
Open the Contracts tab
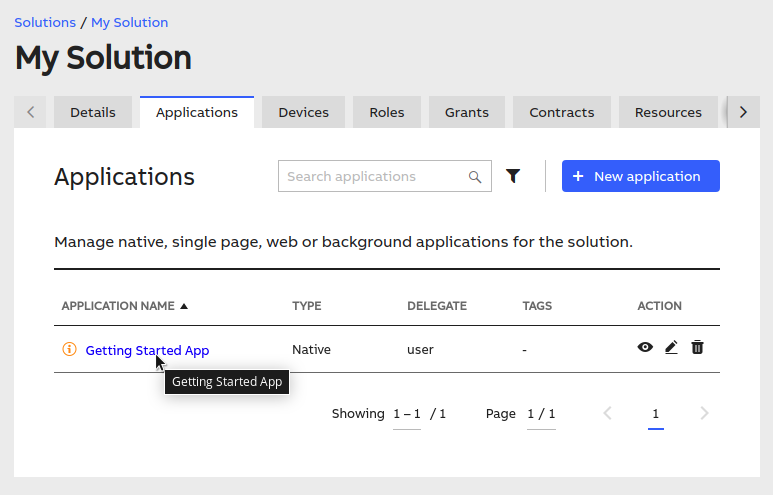pos(562,112)
